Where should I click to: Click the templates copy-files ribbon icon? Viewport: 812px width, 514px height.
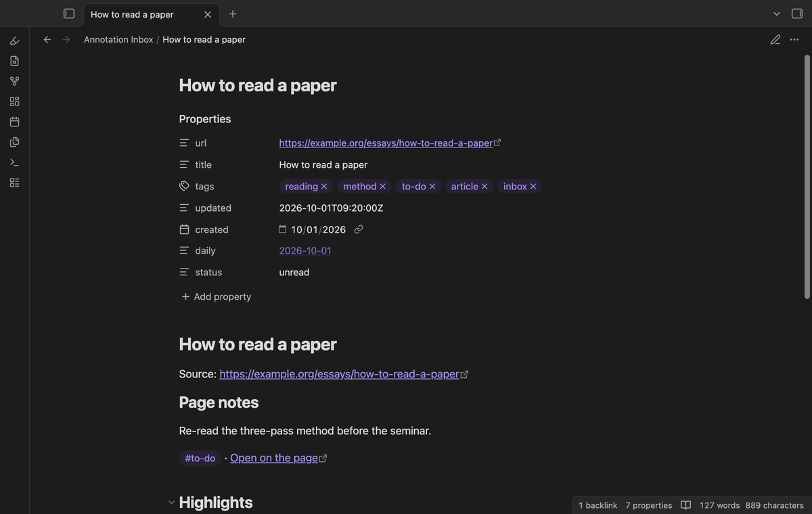[15, 142]
